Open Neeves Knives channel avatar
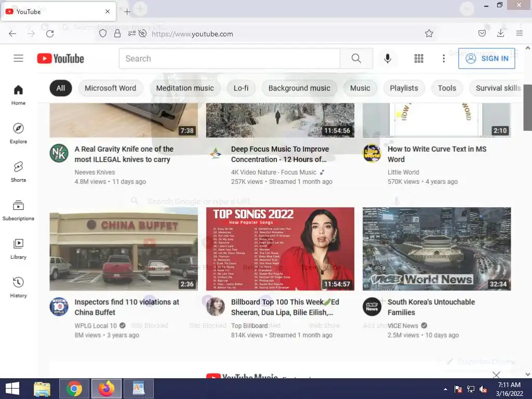Viewport: 532px width, 399px height. pyautogui.click(x=59, y=153)
